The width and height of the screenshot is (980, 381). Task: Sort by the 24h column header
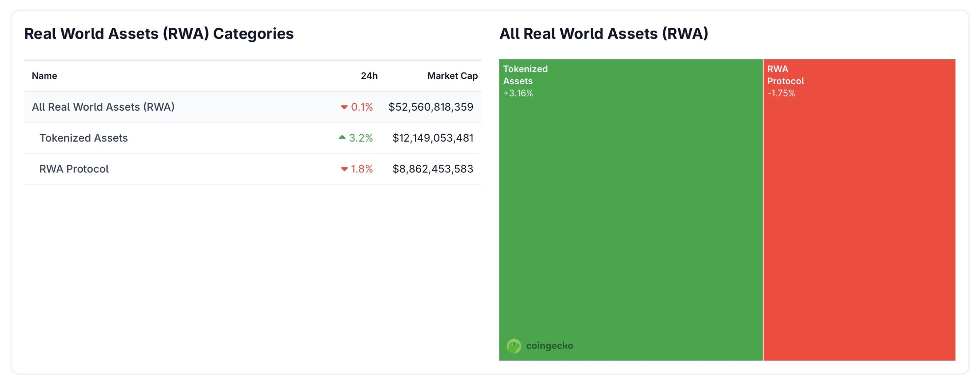(x=369, y=75)
